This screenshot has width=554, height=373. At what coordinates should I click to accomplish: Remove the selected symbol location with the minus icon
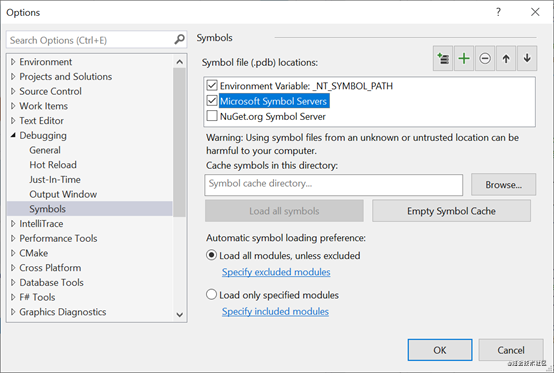[x=485, y=58]
